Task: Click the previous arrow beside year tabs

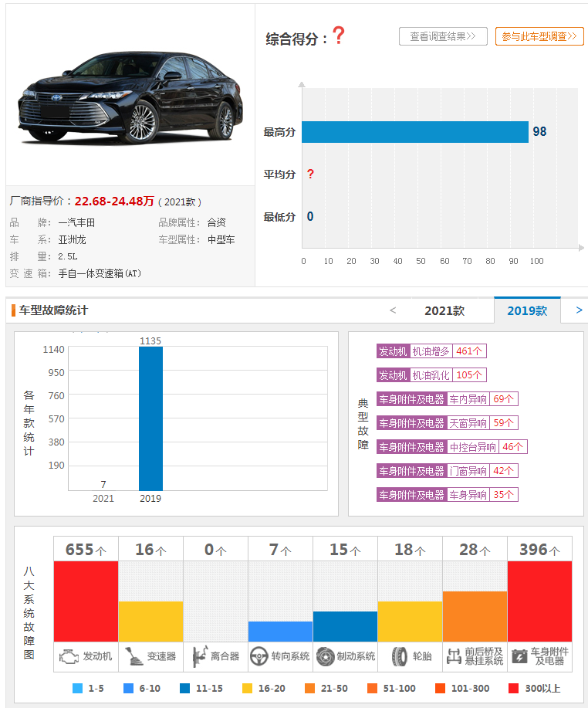Action: 393,310
